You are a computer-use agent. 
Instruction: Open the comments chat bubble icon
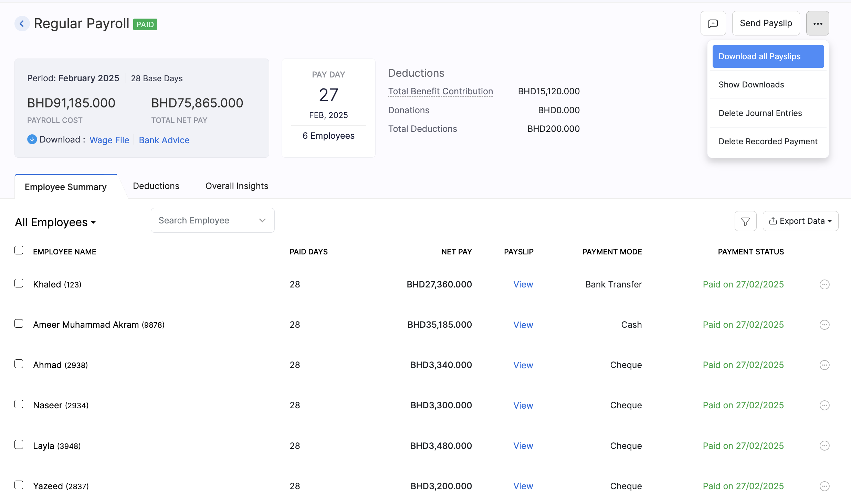[x=713, y=23]
